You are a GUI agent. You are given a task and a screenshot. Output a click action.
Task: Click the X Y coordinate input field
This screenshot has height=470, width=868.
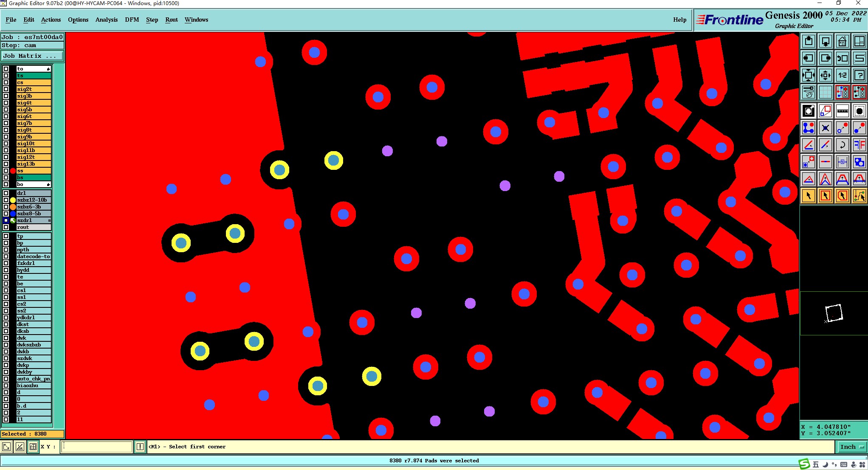point(97,447)
